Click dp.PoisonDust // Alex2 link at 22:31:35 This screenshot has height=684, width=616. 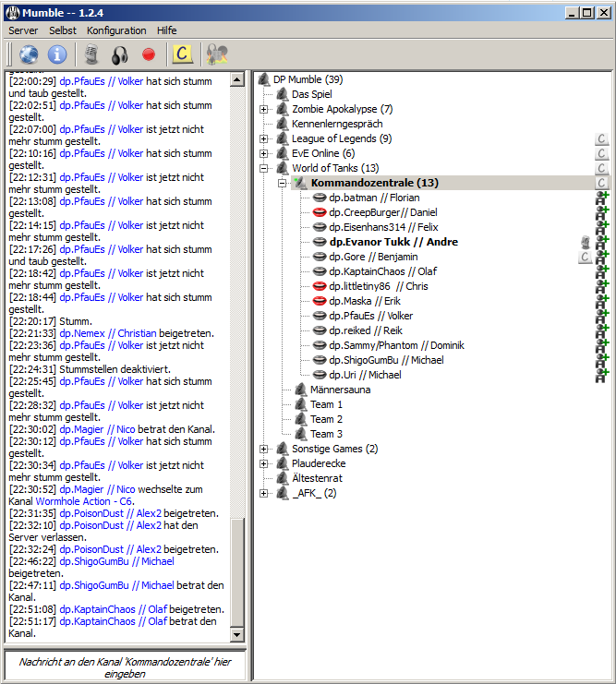(110, 513)
